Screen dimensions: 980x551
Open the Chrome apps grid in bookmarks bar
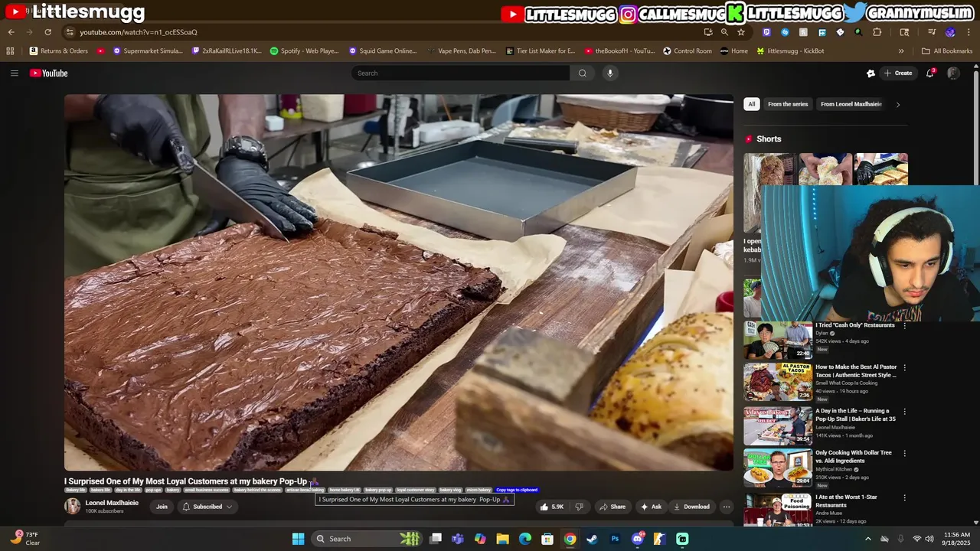coord(10,51)
